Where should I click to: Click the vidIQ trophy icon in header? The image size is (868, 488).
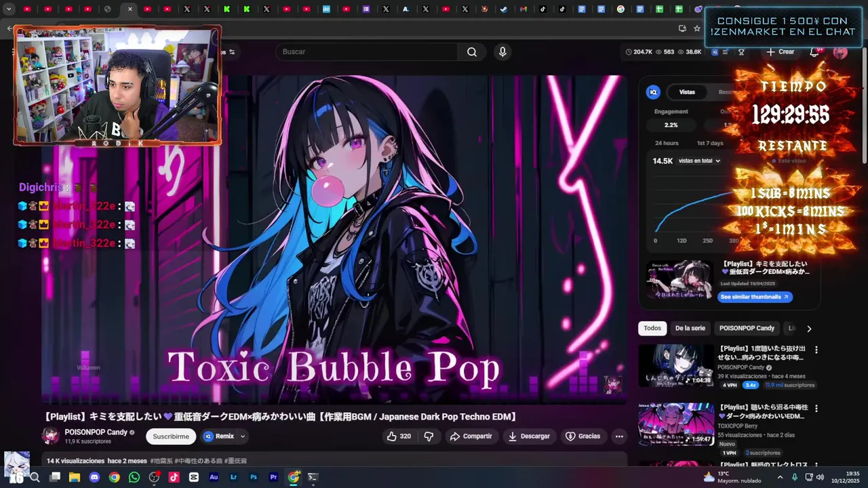click(741, 52)
